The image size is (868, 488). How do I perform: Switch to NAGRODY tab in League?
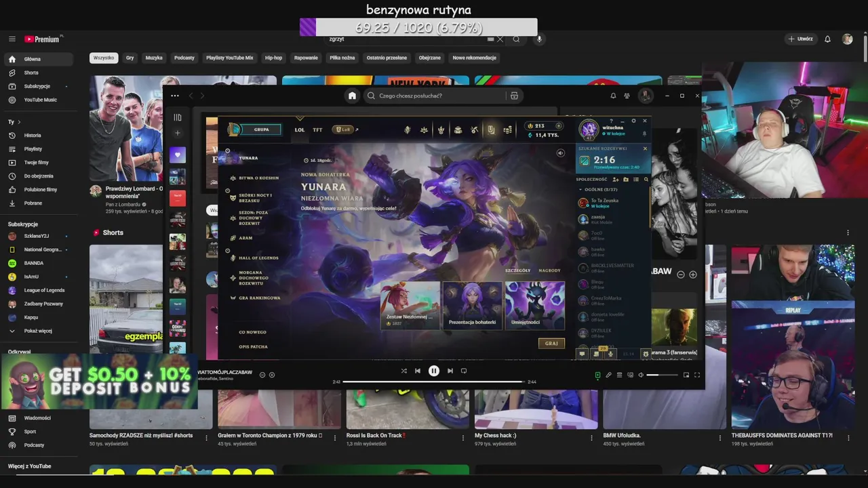click(549, 270)
